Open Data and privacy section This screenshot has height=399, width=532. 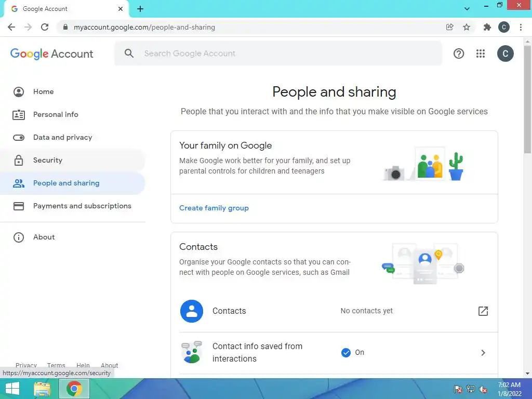tap(73, 137)
